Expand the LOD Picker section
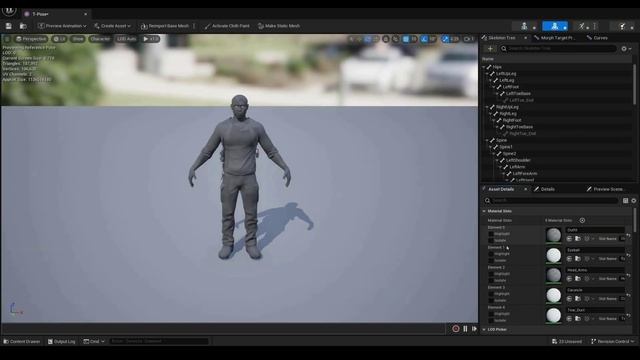This screenshot has width=640, height=360. click(484, 329)
